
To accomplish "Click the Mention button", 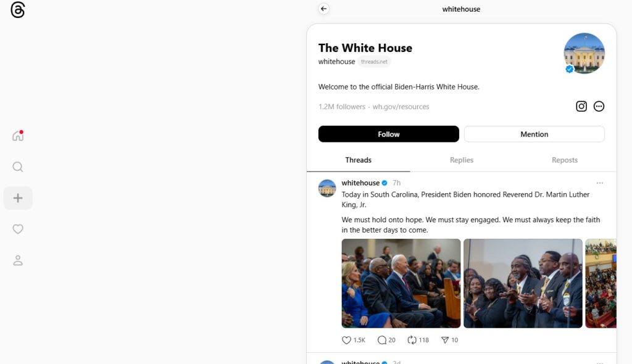I will click(534, 134).
